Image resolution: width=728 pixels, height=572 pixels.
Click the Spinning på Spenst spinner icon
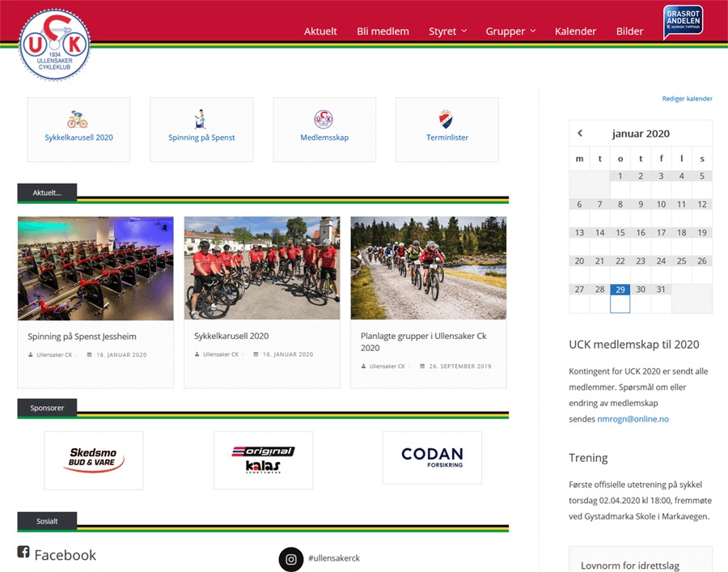(x=200, y=119)
